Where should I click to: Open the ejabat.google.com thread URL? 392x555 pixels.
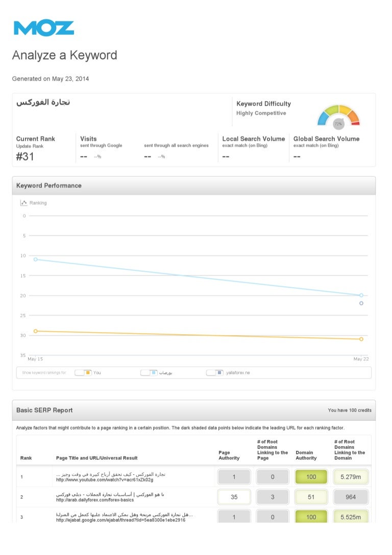120,520
